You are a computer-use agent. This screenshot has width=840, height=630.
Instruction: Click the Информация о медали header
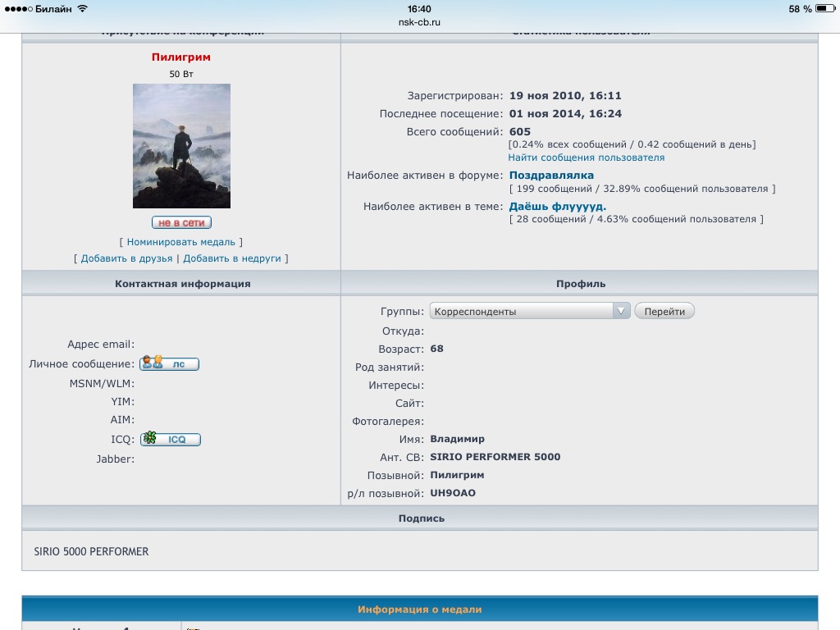coord(419,609)
